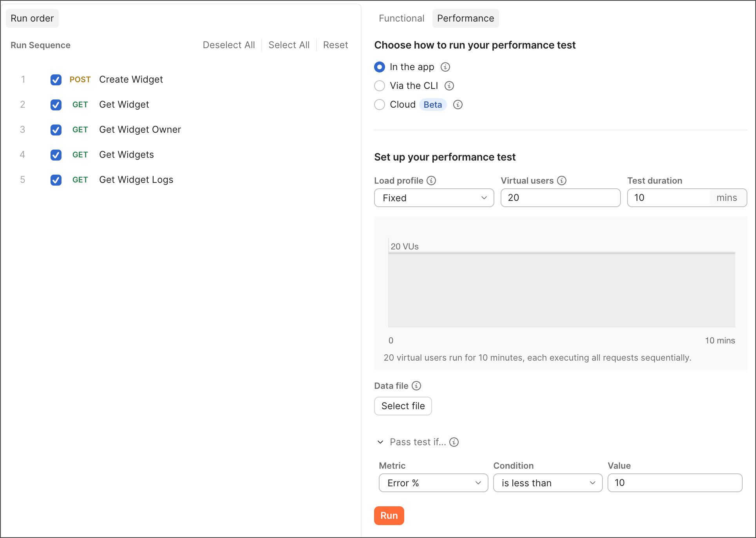Switch to the Performance tab

tap(465, 18)
